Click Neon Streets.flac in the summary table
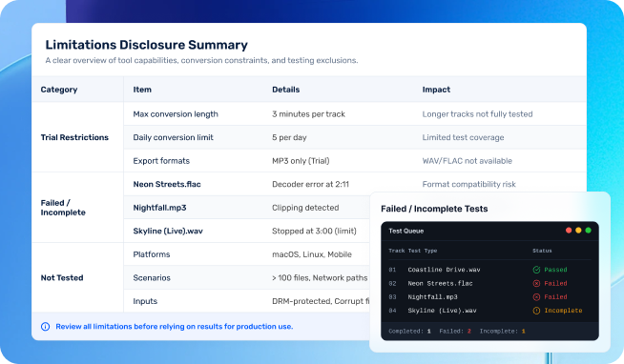The height and width of the screenshot is (364, 624). (167, 185)
